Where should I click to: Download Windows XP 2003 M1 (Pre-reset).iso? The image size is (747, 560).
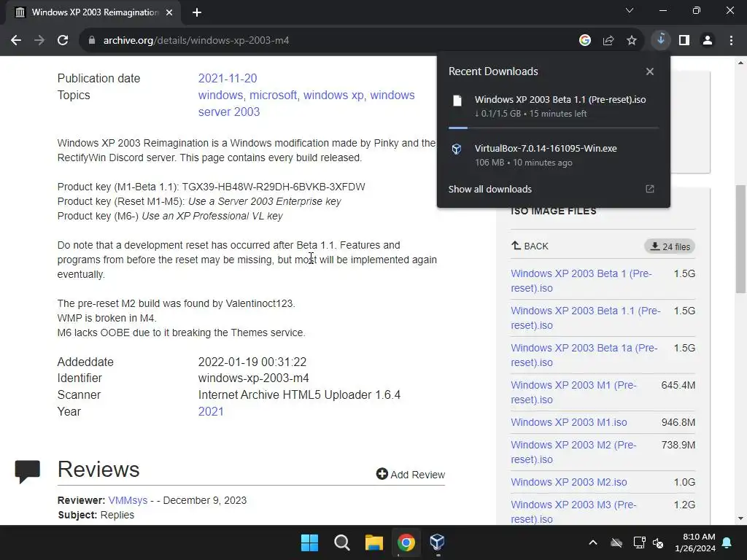click(573, 392)
